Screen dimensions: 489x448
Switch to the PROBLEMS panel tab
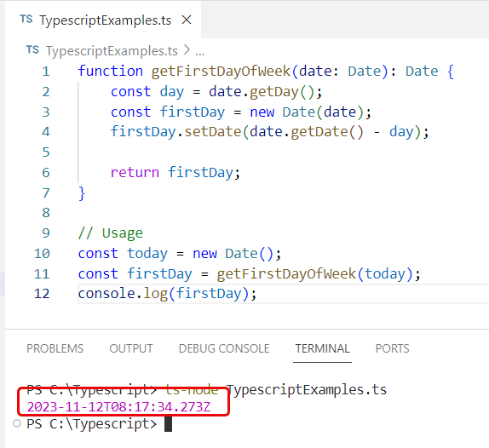point(55,348)
